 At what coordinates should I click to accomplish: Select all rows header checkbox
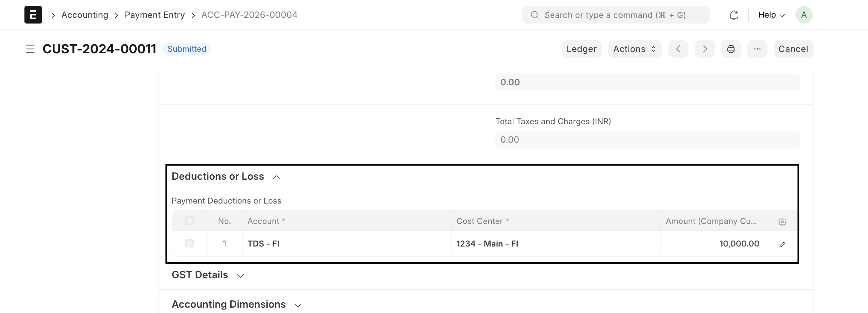click(189, 220)
